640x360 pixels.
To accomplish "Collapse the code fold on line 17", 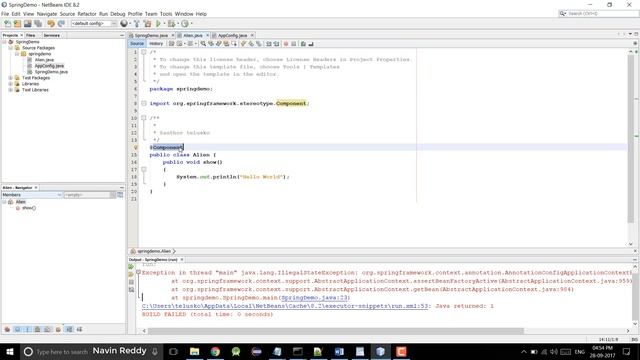I will [144, 169].
